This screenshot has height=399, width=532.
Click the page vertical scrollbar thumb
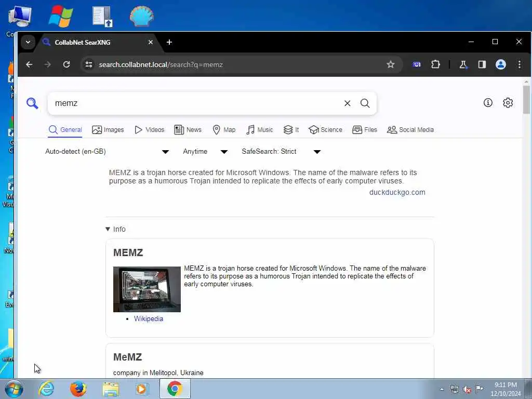(x=526, y=100)
